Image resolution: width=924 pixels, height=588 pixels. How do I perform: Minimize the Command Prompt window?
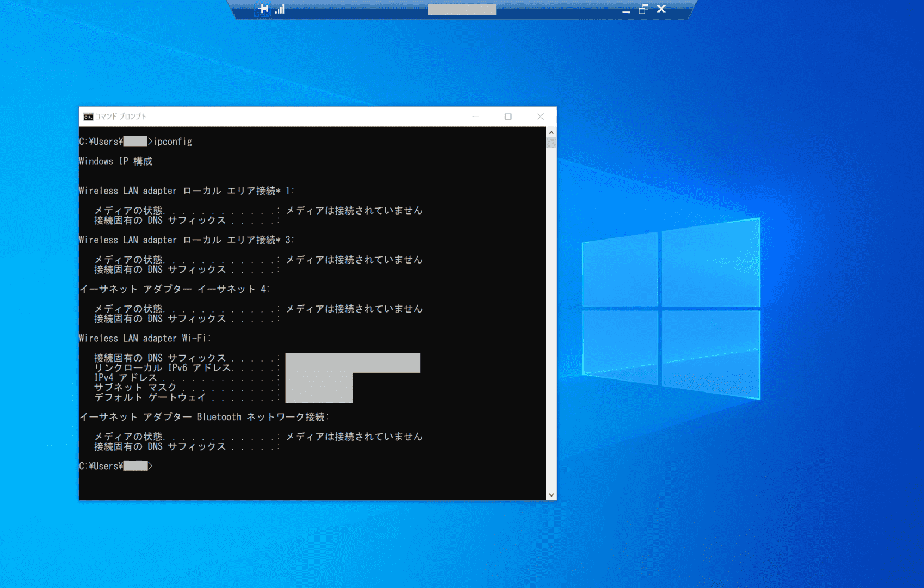coord(476,117)
